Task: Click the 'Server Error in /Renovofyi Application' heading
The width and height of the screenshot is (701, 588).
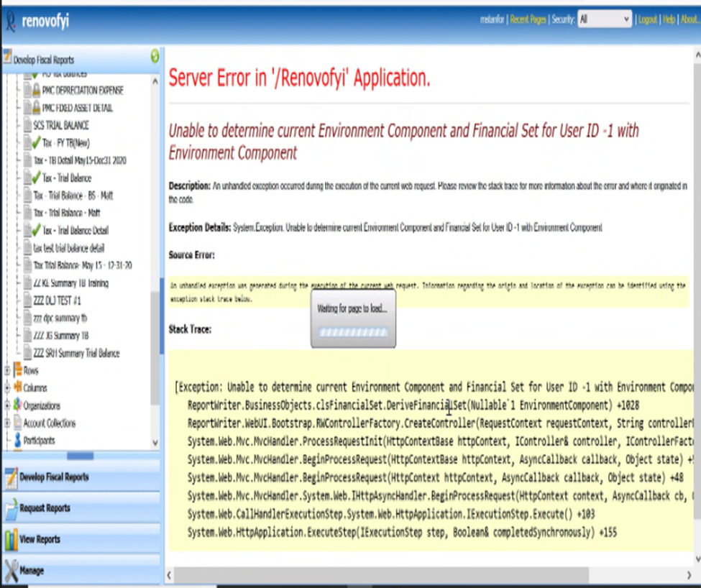Action: (299, 78)
